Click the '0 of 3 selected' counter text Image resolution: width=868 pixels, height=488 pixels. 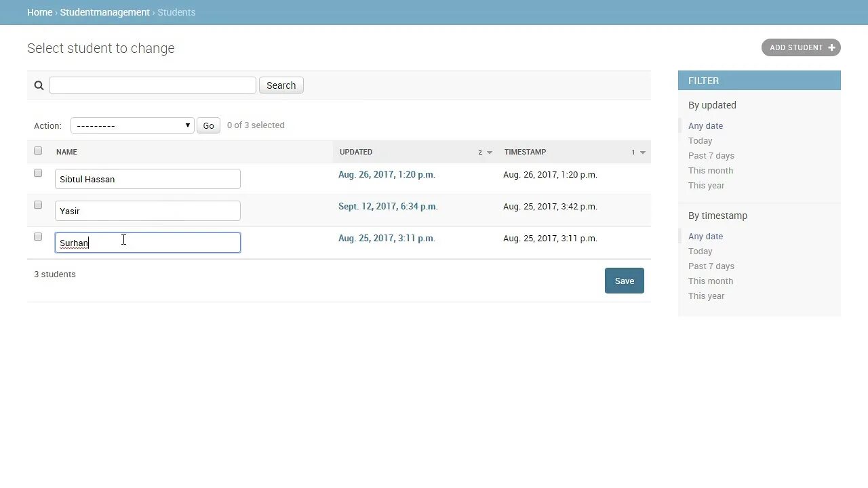[256, 125]
